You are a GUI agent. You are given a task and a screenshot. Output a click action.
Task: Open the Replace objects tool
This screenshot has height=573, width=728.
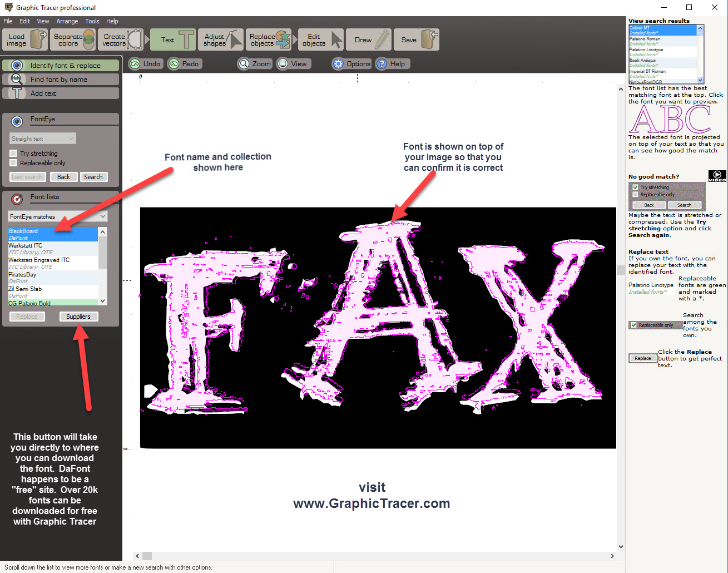(270, 40)
